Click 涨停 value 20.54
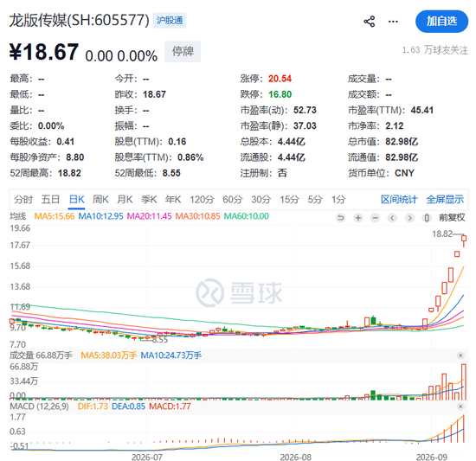The image size is (476, 461). (x=280, y=79)
